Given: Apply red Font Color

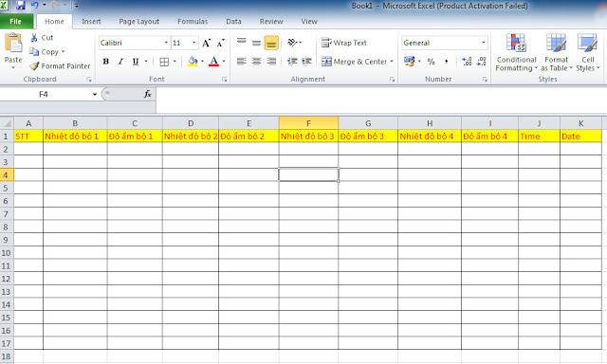Looking at the screenshot, I should [213, 61].
